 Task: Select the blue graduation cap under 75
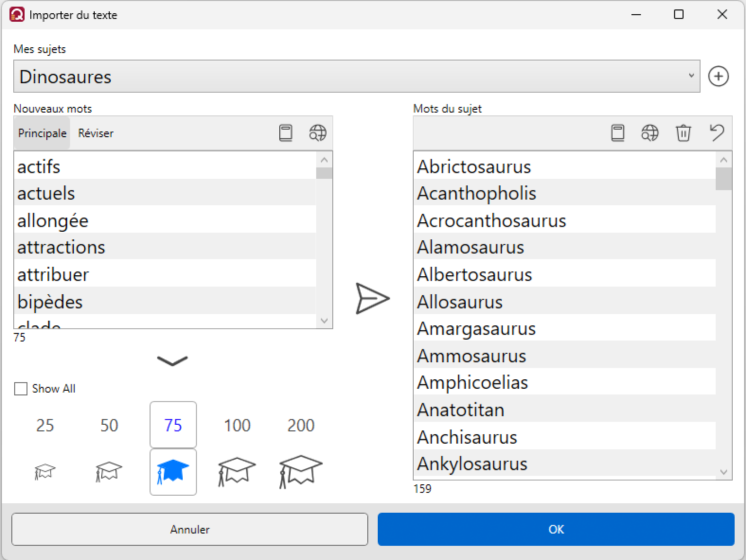[173, 472]
